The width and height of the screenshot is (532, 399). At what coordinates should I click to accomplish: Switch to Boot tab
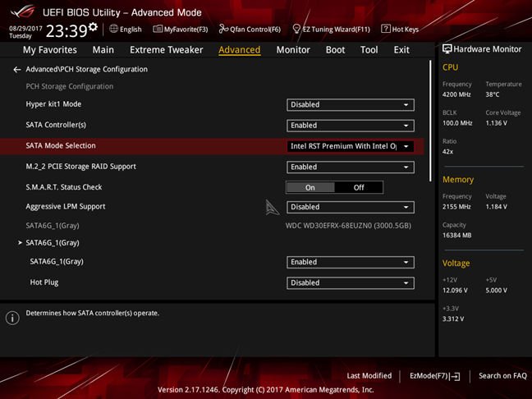335,50
